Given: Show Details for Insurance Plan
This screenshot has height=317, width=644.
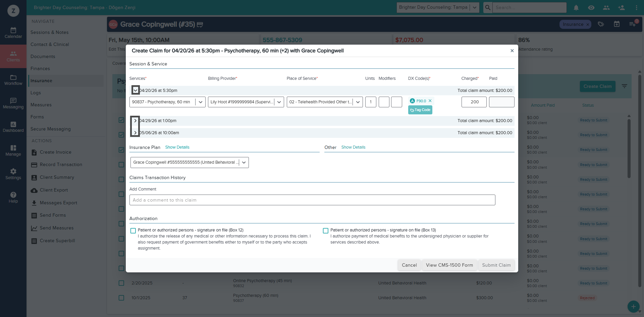Looking at the screenshot, I should 177,147.
